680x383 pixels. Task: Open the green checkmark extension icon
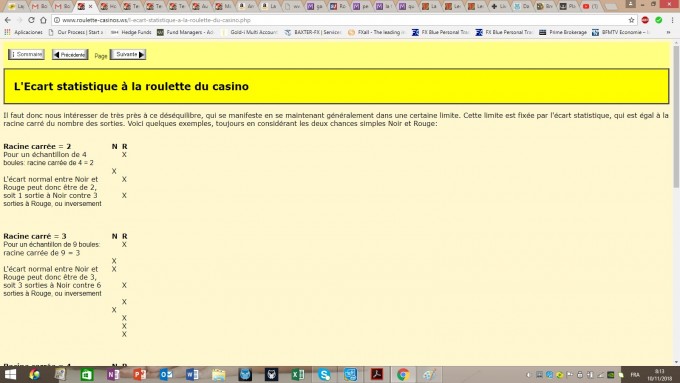658,20
